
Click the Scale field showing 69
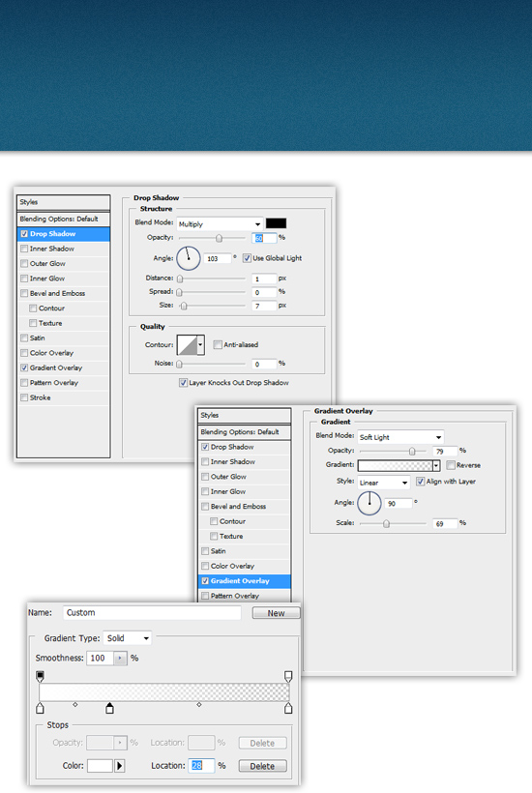(445, 523)
